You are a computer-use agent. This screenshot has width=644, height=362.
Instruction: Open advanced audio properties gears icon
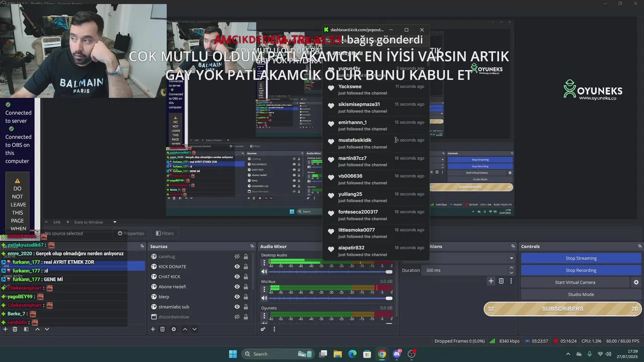click(x=263, y=329)
